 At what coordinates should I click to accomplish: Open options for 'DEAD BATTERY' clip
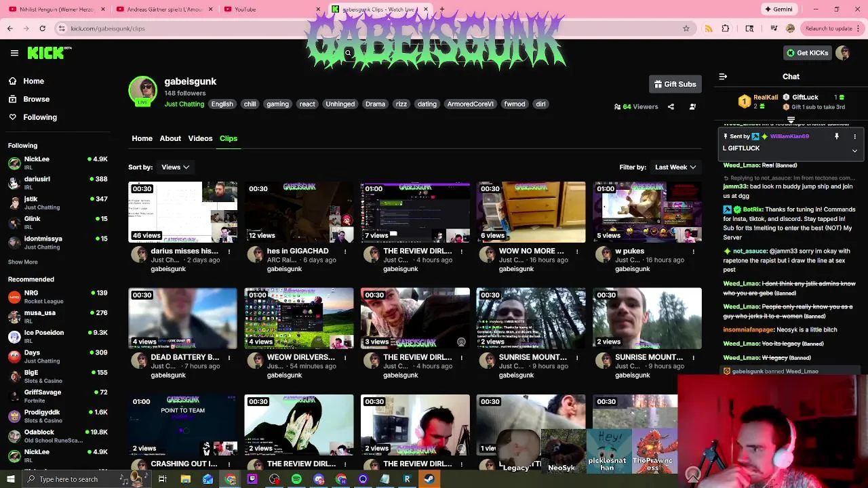229,358
